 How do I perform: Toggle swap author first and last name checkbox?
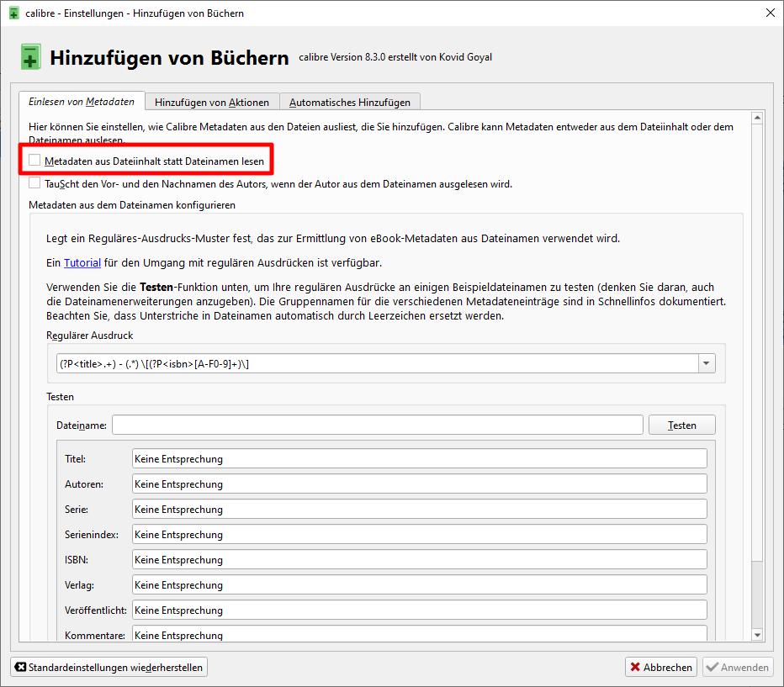34,182
